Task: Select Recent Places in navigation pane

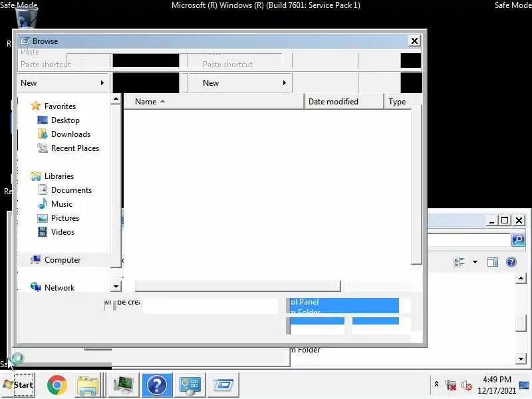Action: (75, 148)
